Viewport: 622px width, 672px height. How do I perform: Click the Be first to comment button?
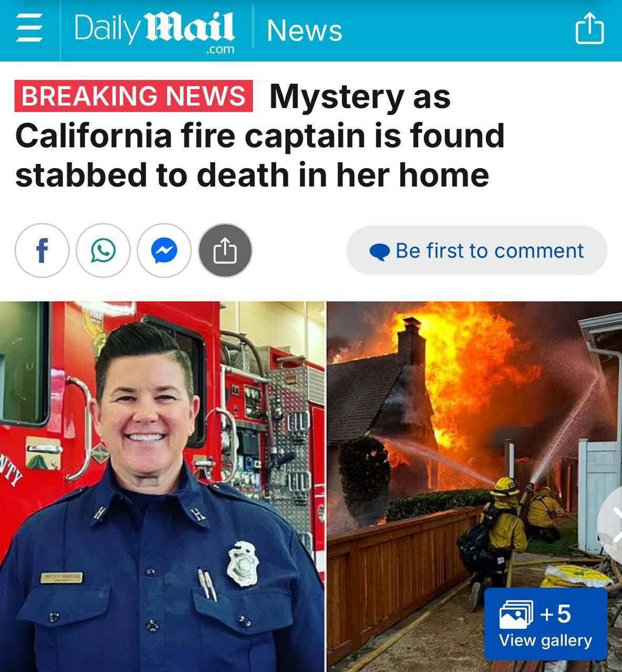coord(477,251)
